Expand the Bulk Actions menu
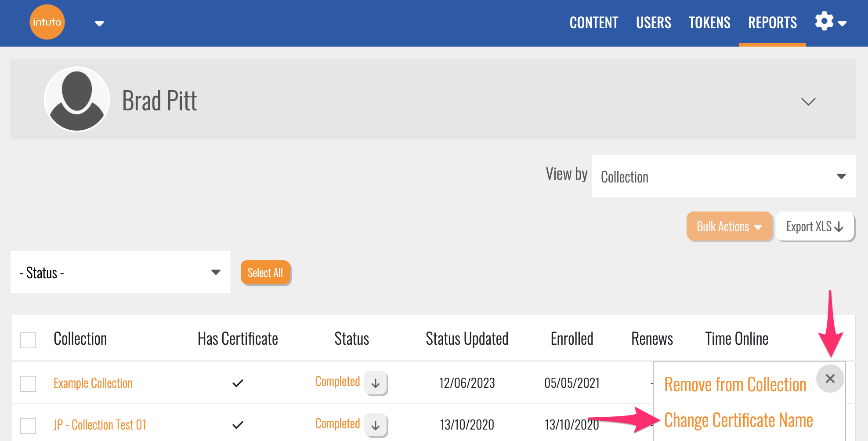 729,226
